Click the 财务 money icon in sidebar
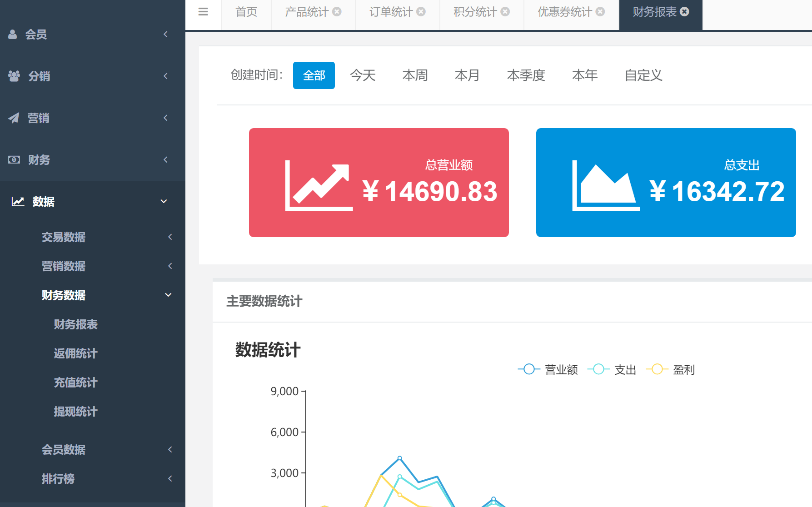This screenshot has height=507, width=812. (14, 160)
